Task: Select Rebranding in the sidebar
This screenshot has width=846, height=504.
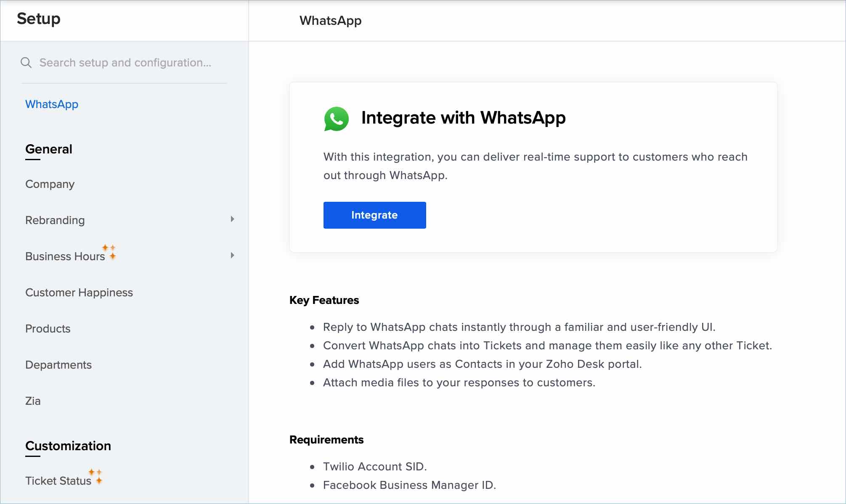Action: 55,220
